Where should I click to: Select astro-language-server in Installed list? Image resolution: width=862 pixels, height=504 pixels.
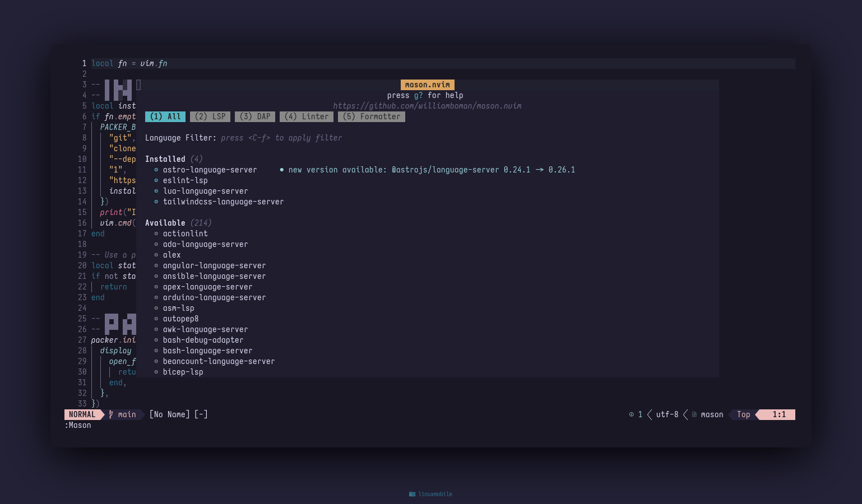point(210,170)
